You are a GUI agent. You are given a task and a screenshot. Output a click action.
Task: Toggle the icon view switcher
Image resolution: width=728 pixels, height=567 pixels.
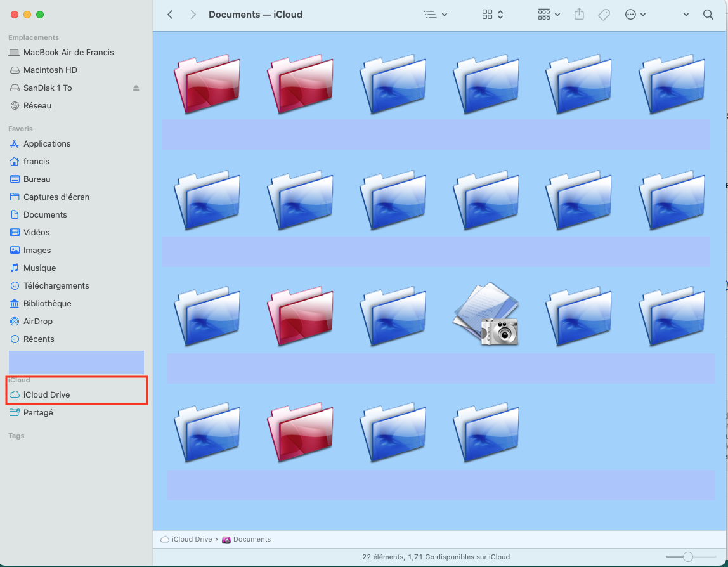(x=493, y=15)
